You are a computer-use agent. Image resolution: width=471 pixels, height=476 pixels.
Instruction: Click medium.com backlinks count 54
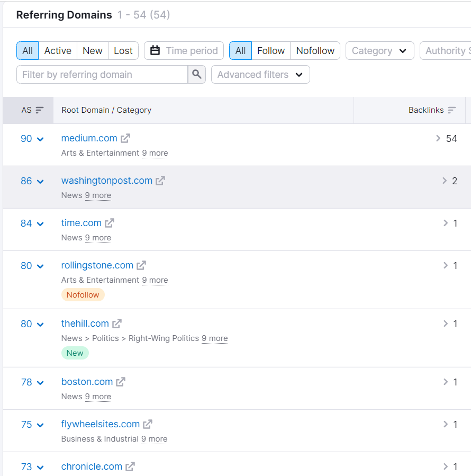click(451, 138)
